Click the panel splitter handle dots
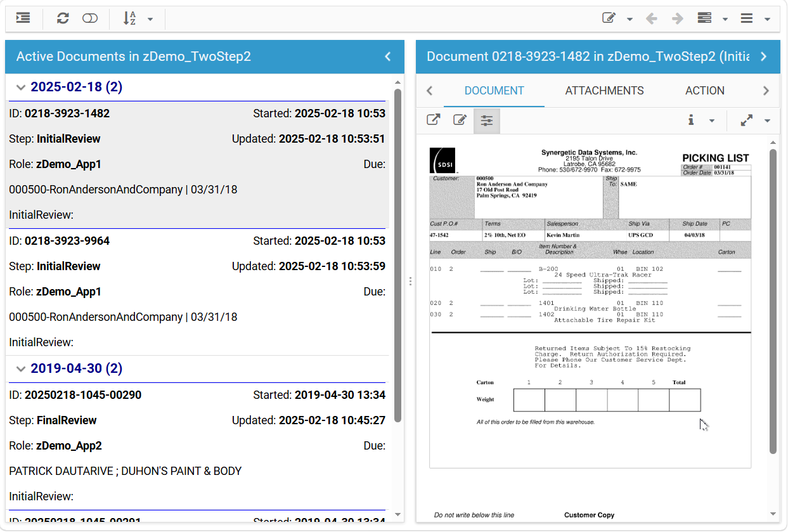The height and width of the screenshot is (532, 788). click(410, 281)
